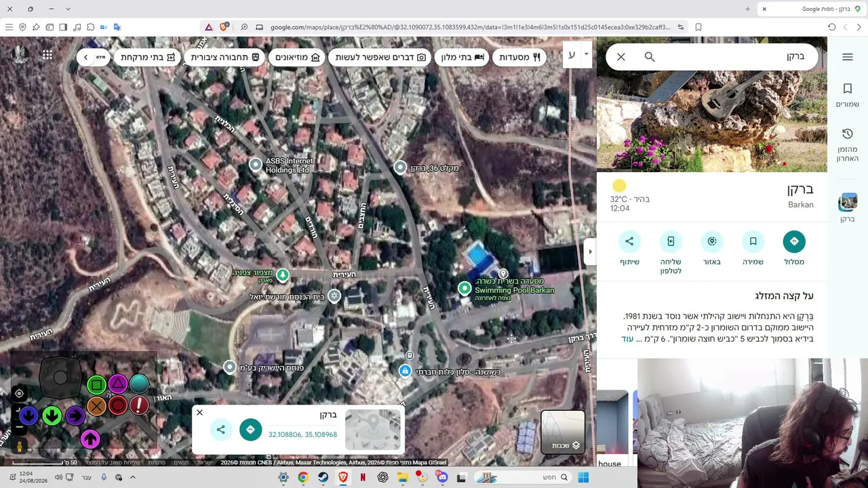The image size is (868, 488).
Task: Bookmark this page in the browser toolbar
Action: 698,27
